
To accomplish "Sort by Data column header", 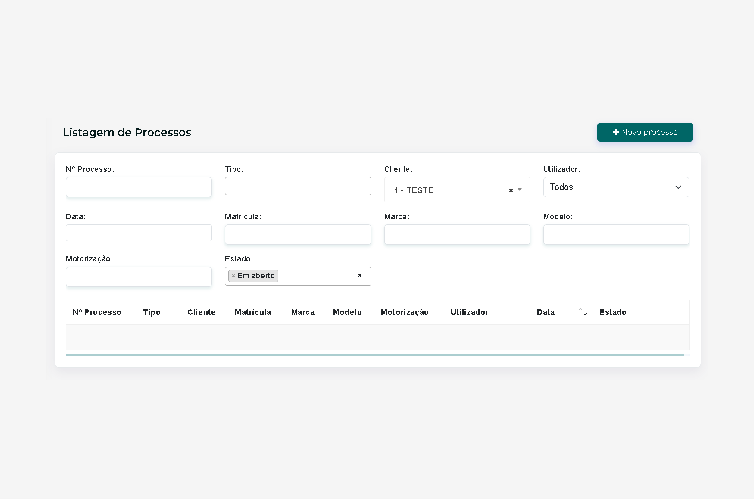I will [x=546, y=312].
